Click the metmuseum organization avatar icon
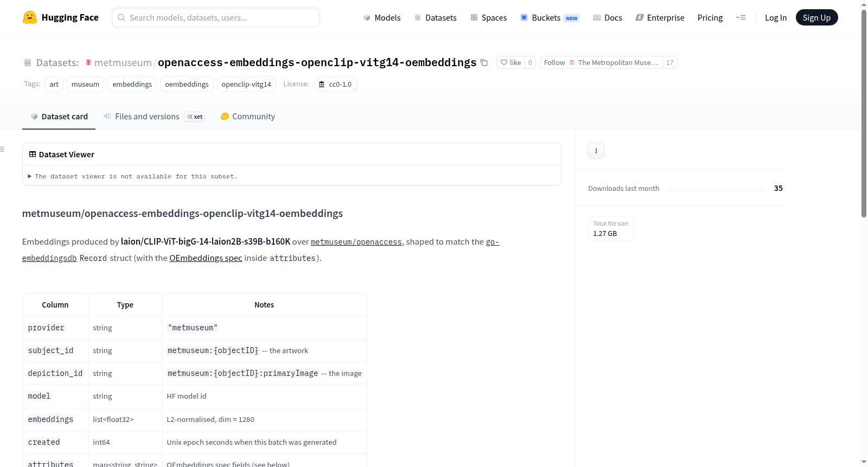Image resolution: width=868 pixels, height=467 pixels. pos(88,62)
